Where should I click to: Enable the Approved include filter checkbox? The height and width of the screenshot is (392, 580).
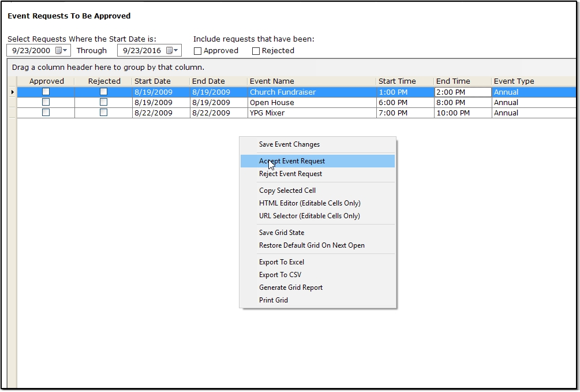198,51
